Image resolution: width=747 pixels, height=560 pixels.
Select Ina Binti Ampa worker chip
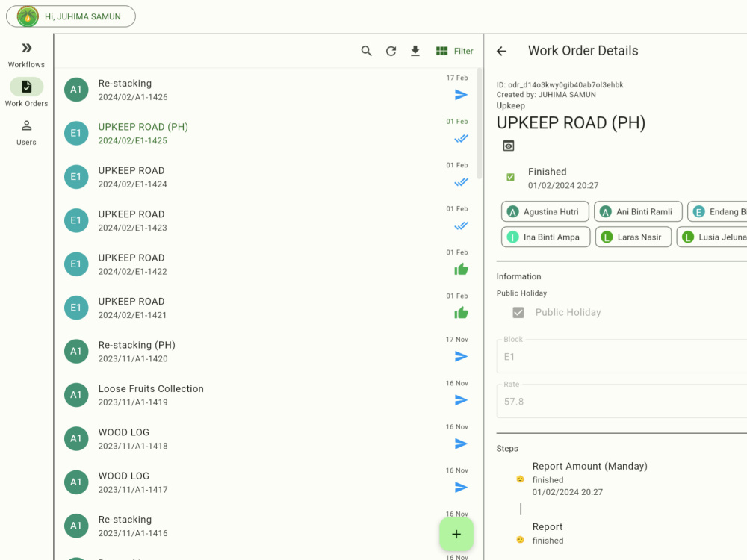[545, 237]
